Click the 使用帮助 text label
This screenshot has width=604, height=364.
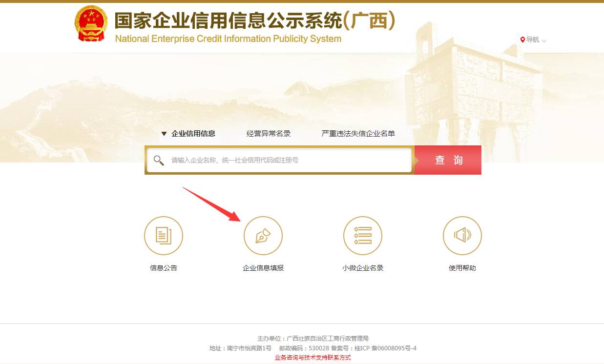tap(462, 268)
